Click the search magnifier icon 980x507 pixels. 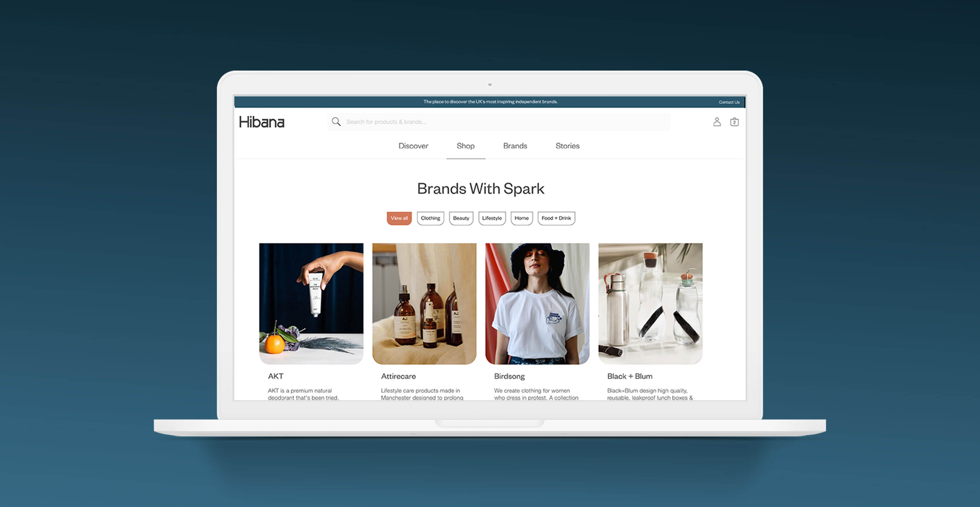tap(336, 122)
